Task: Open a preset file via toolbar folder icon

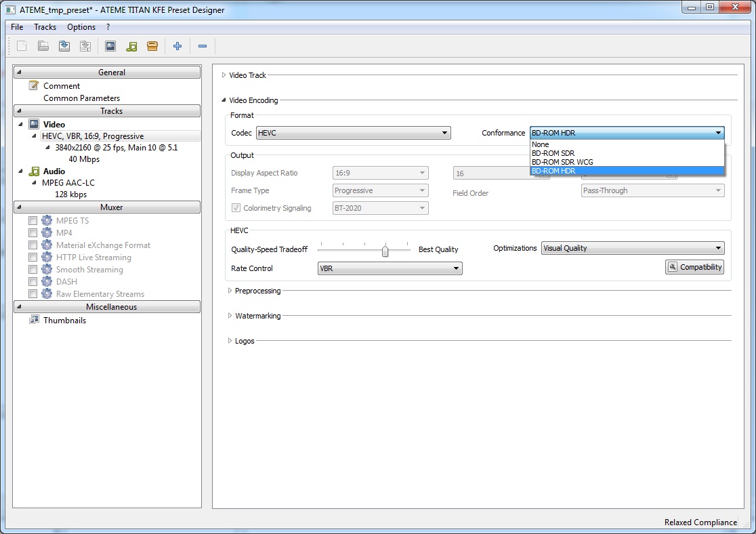Action: click(43, 45)
